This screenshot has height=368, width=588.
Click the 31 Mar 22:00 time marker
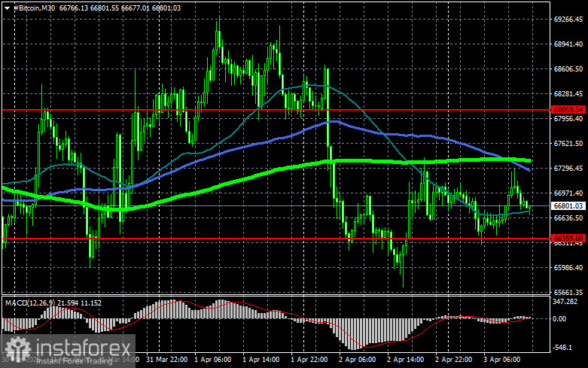pos(167,360)
